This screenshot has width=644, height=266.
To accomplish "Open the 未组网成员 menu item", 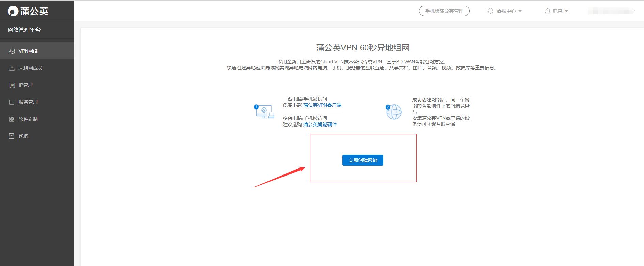I will [x=37, y=68].
